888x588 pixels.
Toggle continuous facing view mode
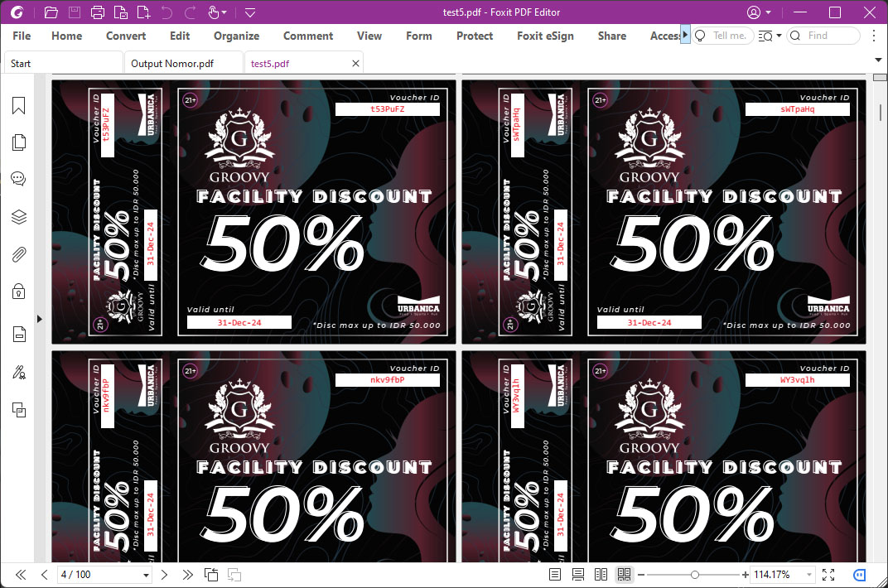coord(625,575)
